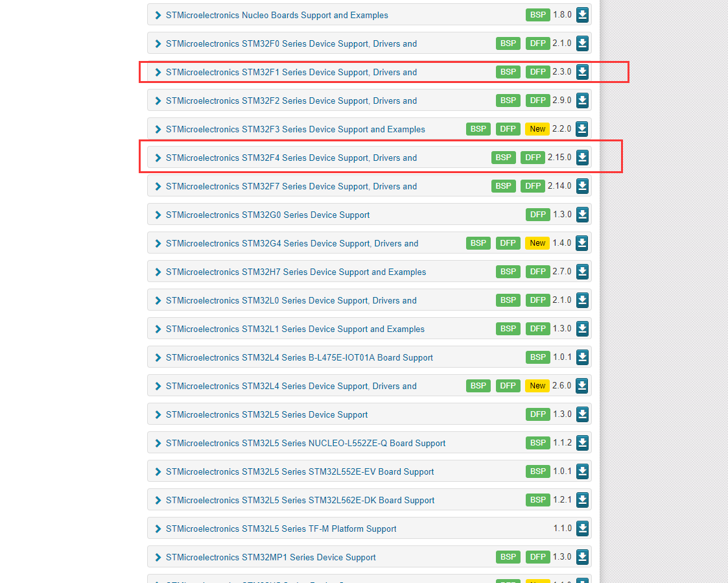
Task: Download the STM32G4 Series pack
Action: tap(581, 243)
